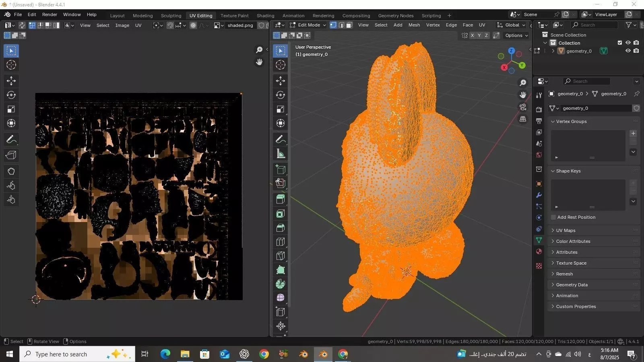The height and width of the screenshot is (362, 644).
Task: Open the World properties tab
Action: click(x=539, y=155)
